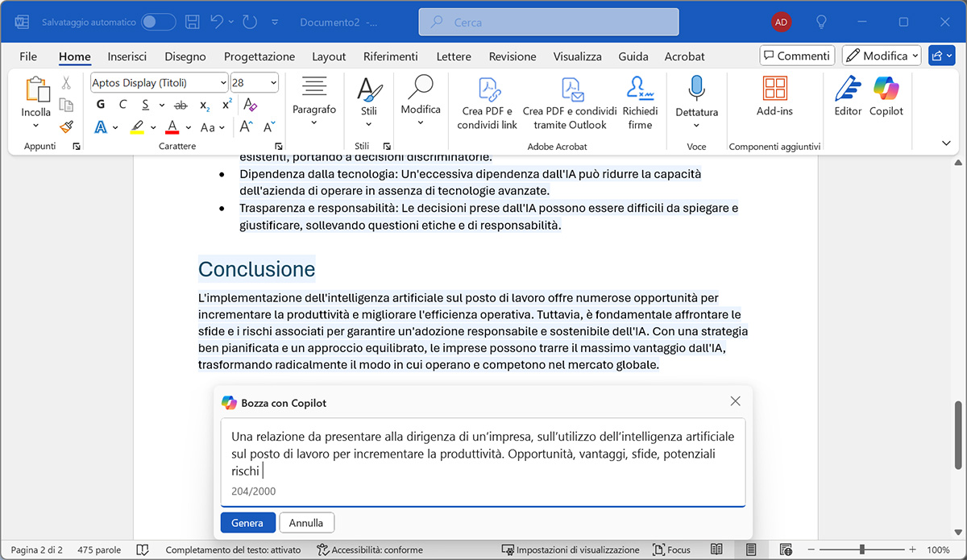The height and width of the screenshot is (560, 967).
Task: Click Richiedi firme in Adobe Acrobat group
Action: tap(640, 102)
